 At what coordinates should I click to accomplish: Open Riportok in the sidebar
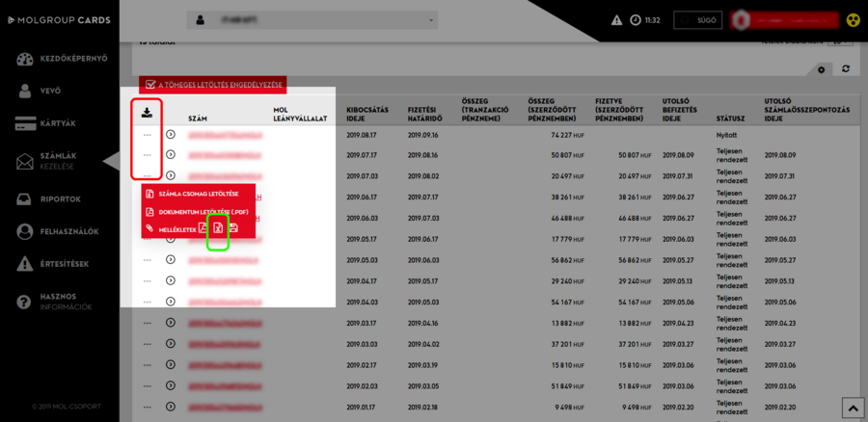(x=60, y=199)
